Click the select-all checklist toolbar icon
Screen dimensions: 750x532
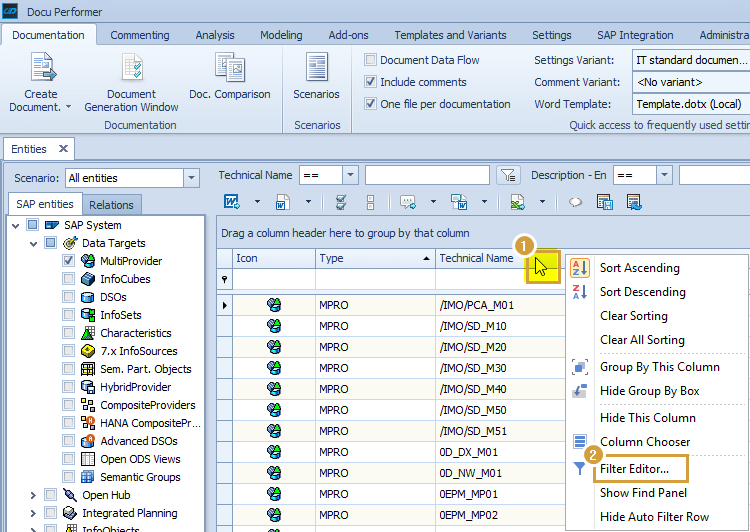pos(341,202)
